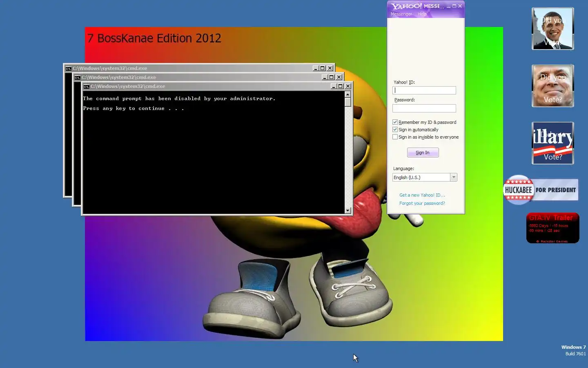Maximize the rearmost cmd.exe window
Viewport: 588px width, 368px height.
(323, 68)
